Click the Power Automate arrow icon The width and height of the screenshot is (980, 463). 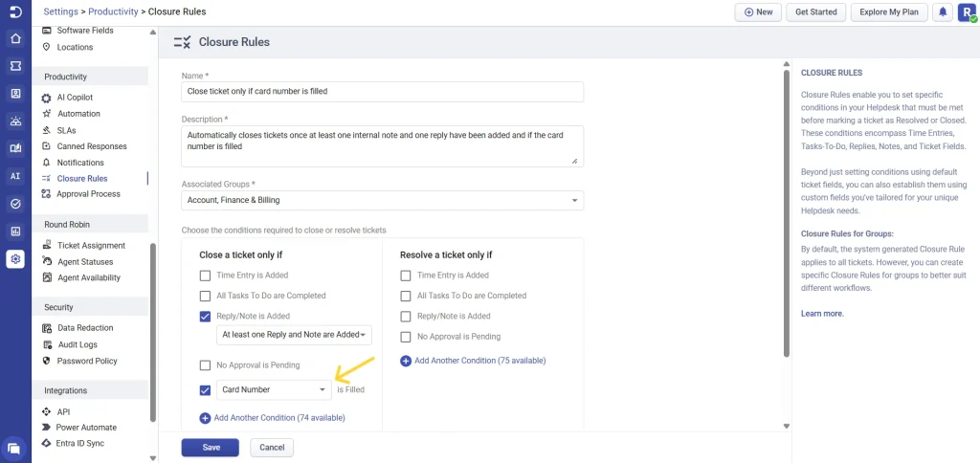[x=46, y=428]
